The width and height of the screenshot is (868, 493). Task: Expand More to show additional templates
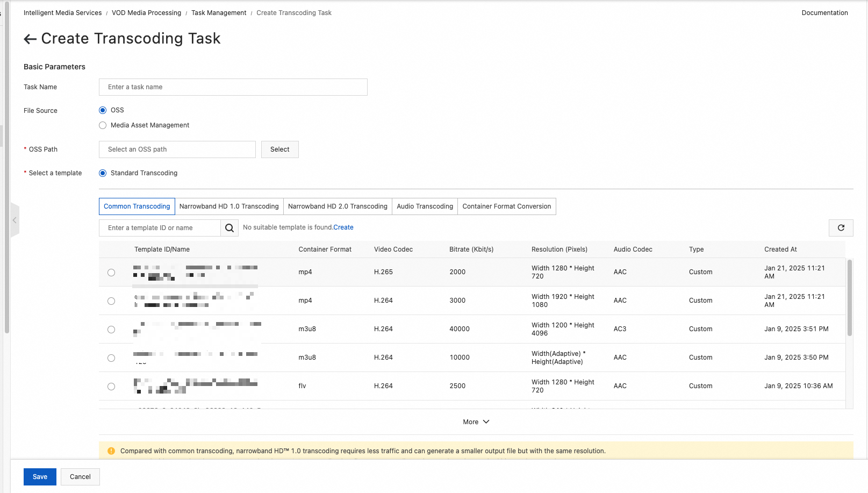point(475,421)
